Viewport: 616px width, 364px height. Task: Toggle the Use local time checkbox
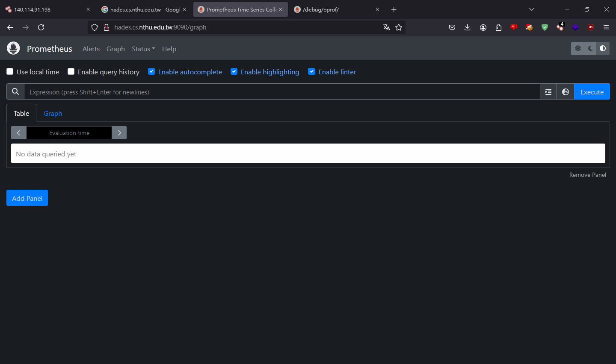coord(10,71)
